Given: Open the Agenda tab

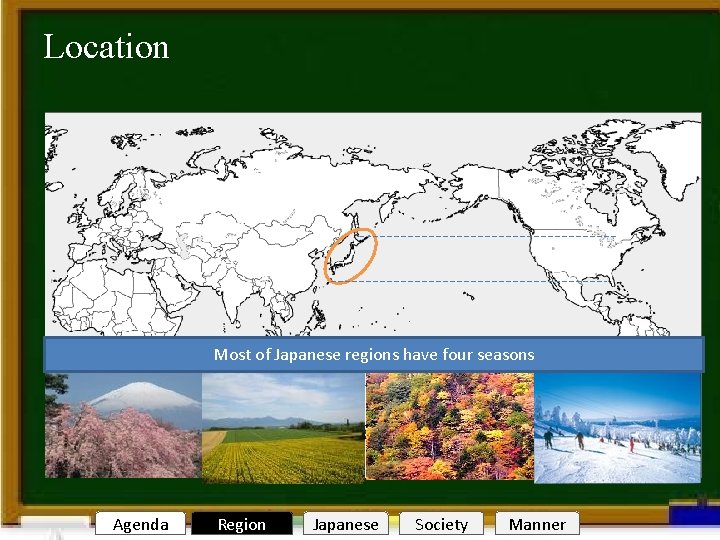Looking at the screenshot, I should pos(141,524).
